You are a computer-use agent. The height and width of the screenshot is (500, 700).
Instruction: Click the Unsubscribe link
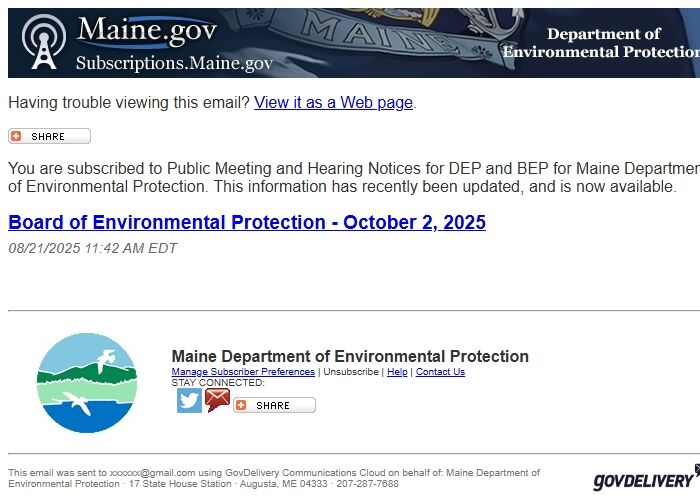[x=351, y=372]
